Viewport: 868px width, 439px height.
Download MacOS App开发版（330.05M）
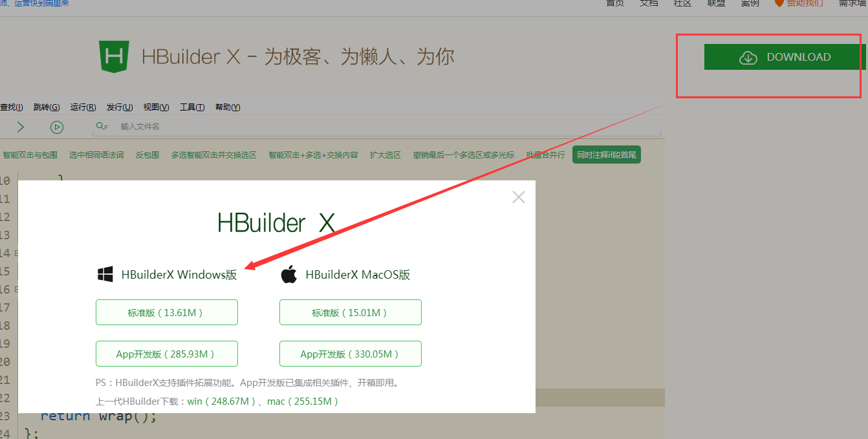pyautogui.click(x=350, y=354)
